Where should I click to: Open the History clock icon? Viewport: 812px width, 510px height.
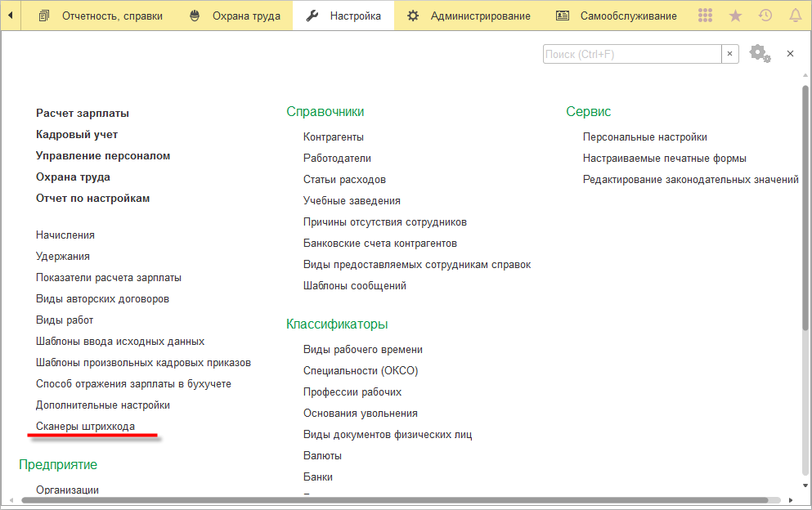tap(765, 16)
